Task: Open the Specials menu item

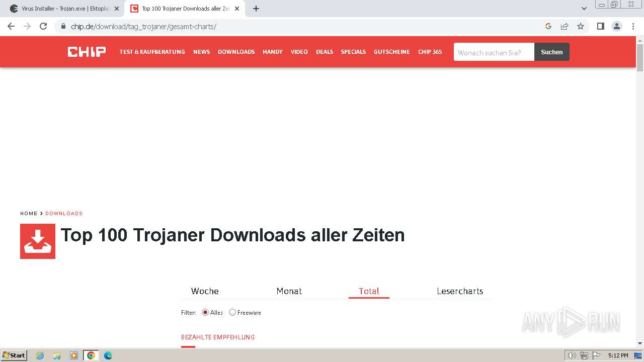Action: [353, 52]
